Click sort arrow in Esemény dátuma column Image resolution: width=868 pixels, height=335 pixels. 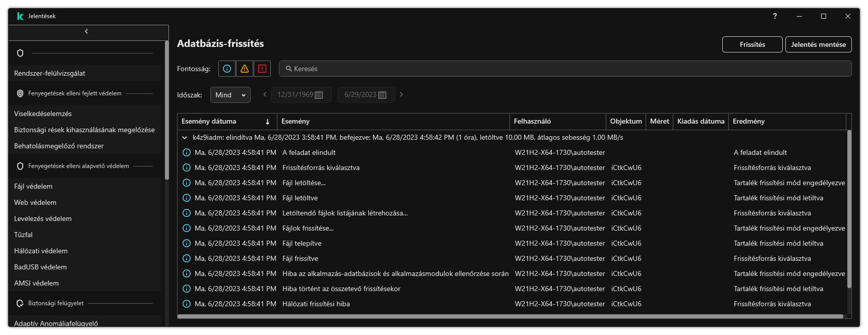267,122
